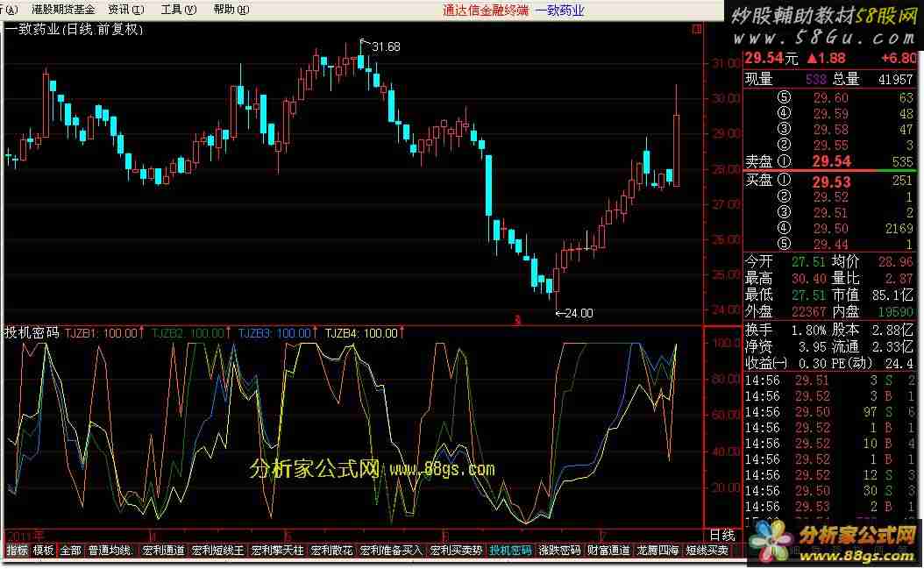Click the 股本 value 2.88亿
Image resolution: width=924 pixels, height=569 pixels.
(892, 331)
